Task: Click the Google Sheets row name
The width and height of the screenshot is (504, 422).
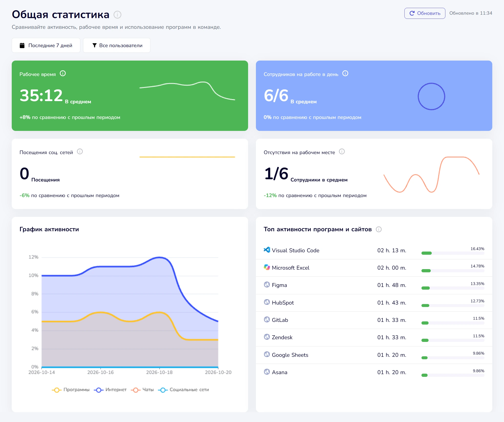Action: coord(290,355)
